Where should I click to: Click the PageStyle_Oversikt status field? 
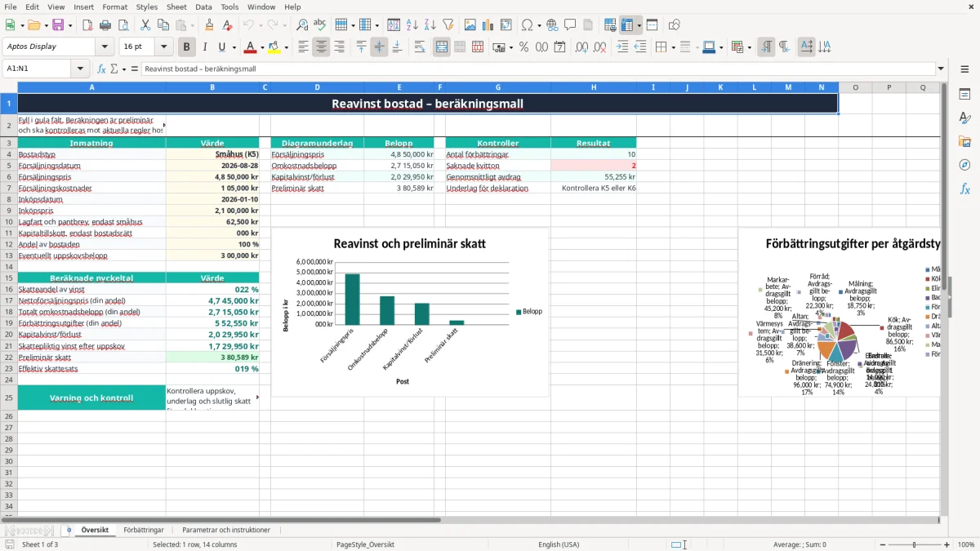tap(365, 544)
